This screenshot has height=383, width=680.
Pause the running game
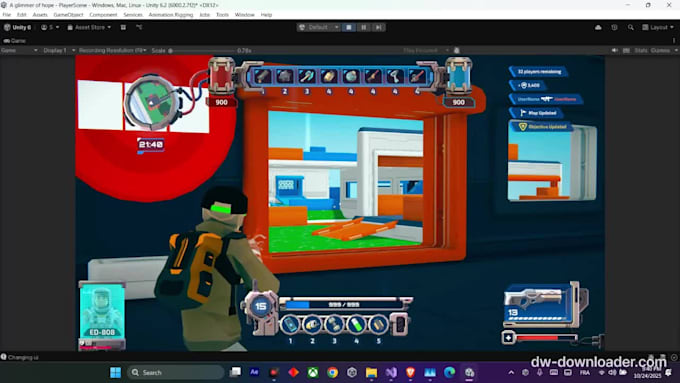click(363, 27)
